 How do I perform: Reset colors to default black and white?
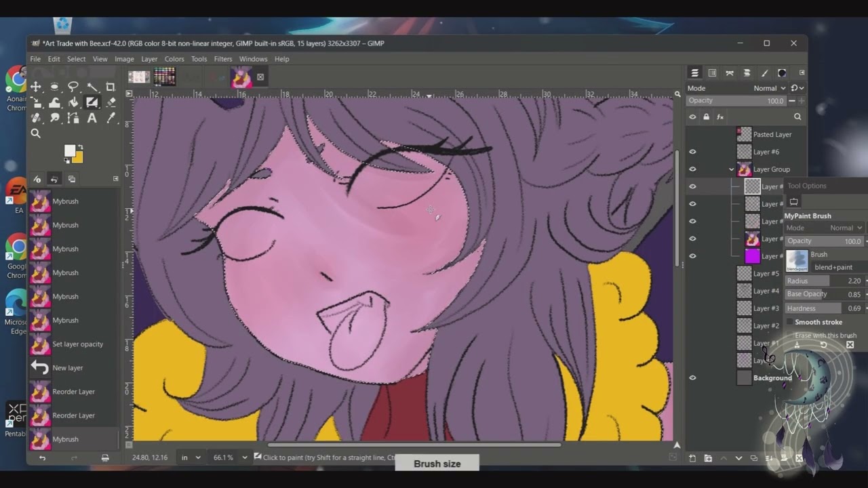67,161
